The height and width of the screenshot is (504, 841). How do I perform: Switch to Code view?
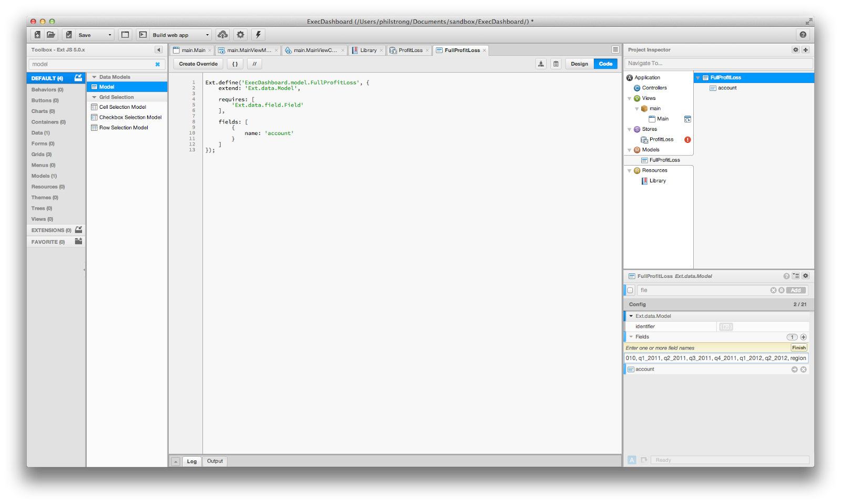606,64
